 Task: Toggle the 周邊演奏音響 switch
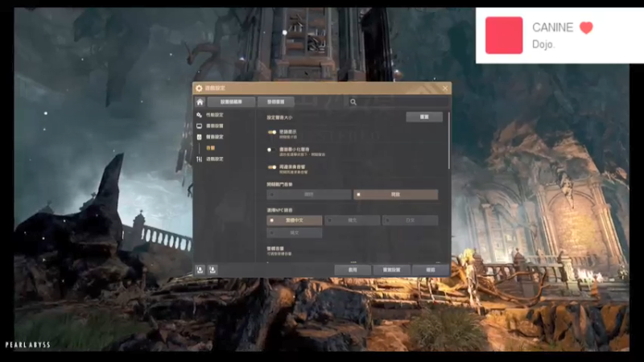pyautogui.click(x=272, y=167)
